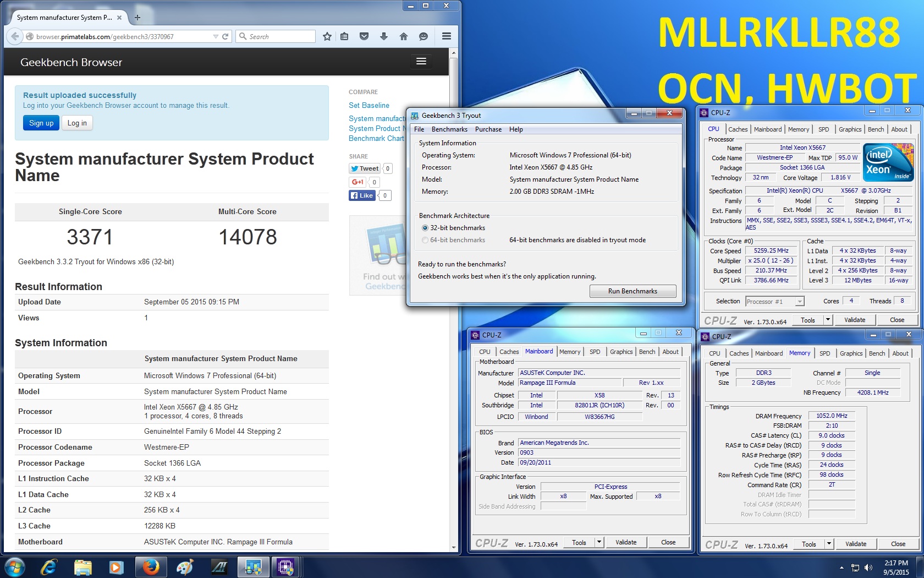Open Paint from the taskbar
924x578 pixels.
185,567
